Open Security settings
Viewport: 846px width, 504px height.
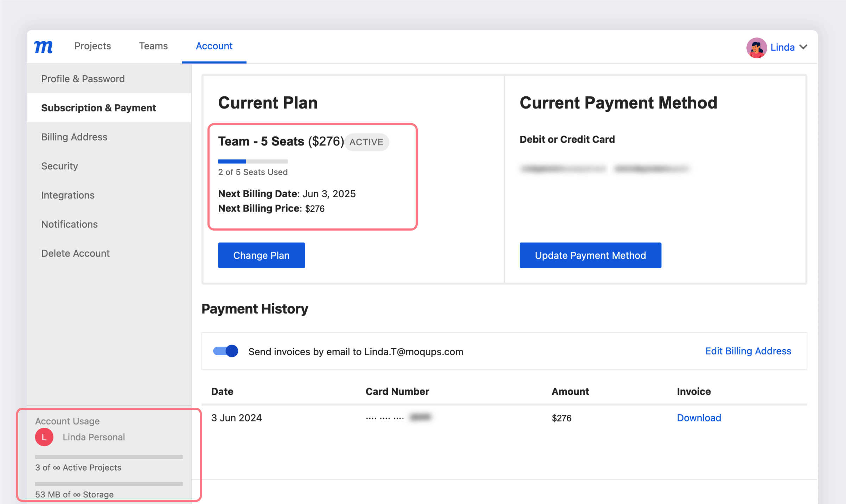point(59,166)
